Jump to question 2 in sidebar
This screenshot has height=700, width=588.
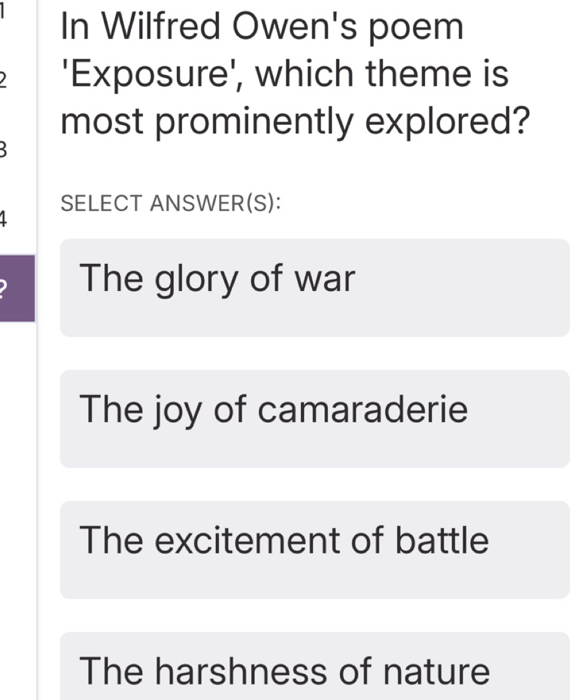point(3,79)
